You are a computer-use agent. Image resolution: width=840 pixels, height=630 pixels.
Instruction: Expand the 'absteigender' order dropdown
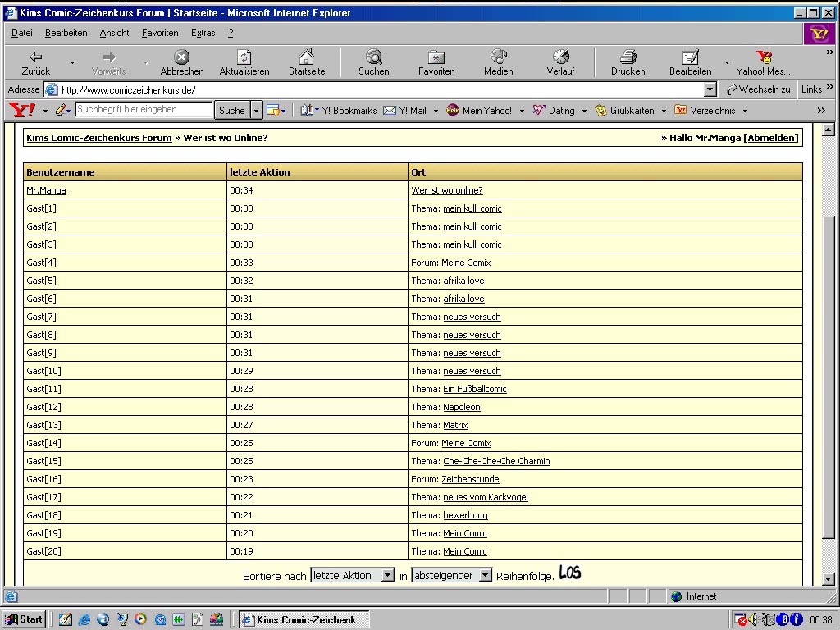point(485,576)
